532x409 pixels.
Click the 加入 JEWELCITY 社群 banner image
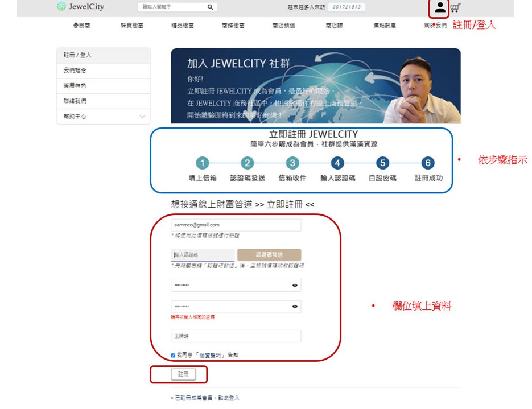point(316,86)
